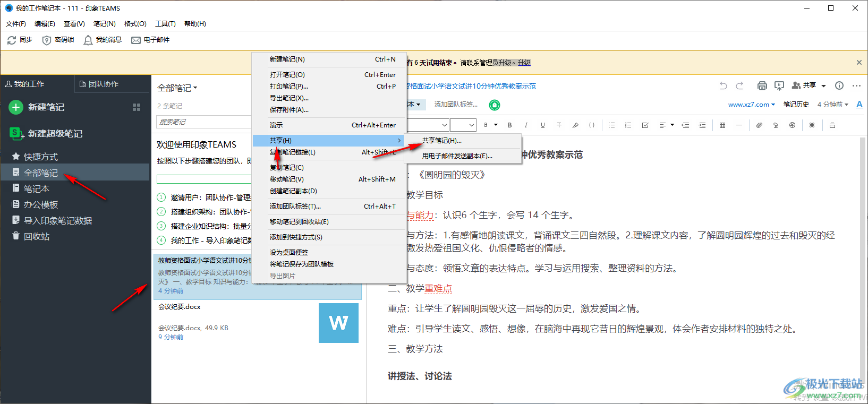Open the font family combo box
868x404 pixels.
[427, 125]
